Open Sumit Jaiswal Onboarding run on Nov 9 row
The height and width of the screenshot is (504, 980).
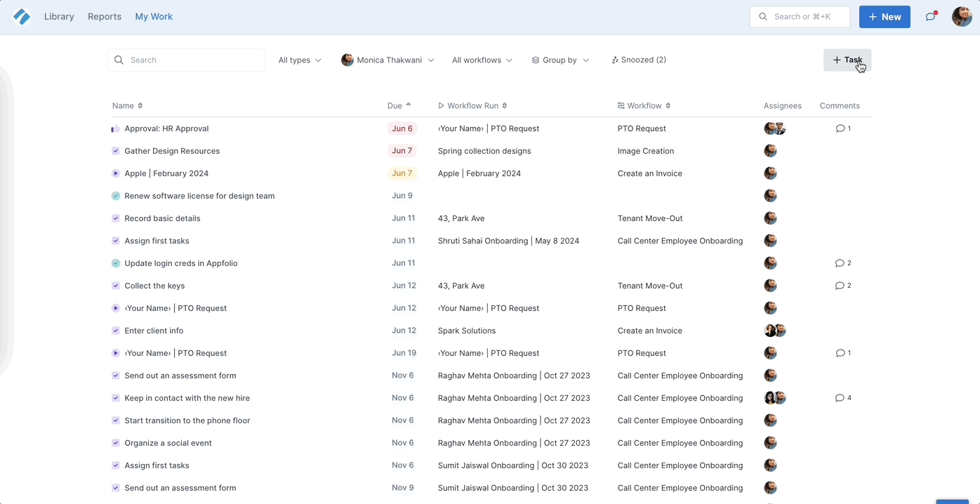(x=513, y=488)
